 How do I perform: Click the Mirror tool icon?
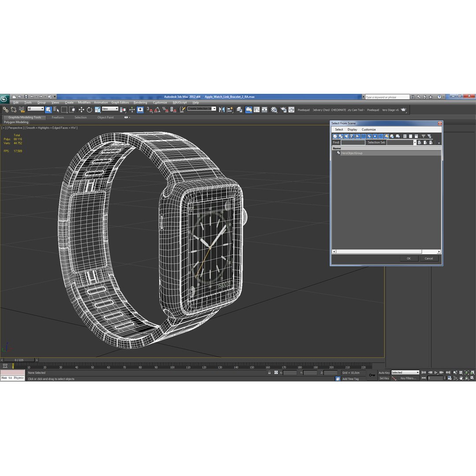pyautogui.click(x=222, y=110)
